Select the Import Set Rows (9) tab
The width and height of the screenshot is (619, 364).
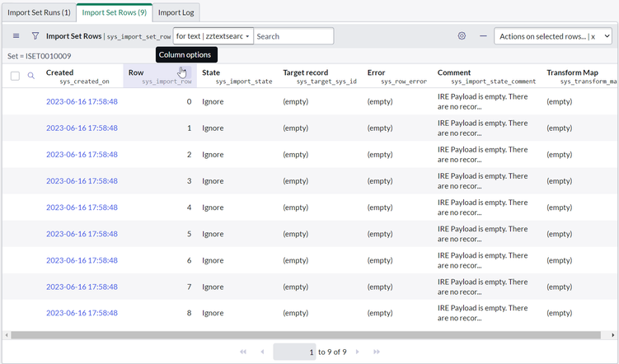(x=114, y=12)
